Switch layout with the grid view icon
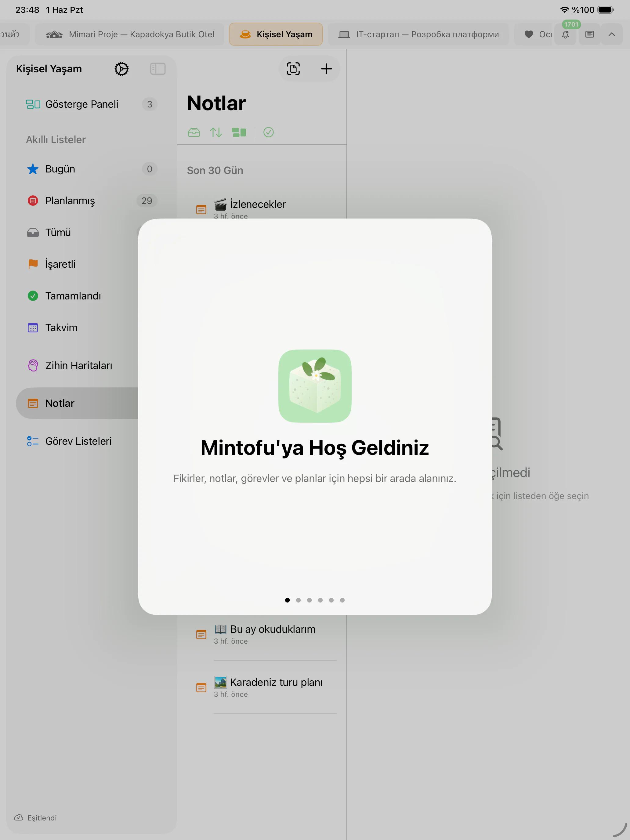The image size is (630, 840). [239, 132]
